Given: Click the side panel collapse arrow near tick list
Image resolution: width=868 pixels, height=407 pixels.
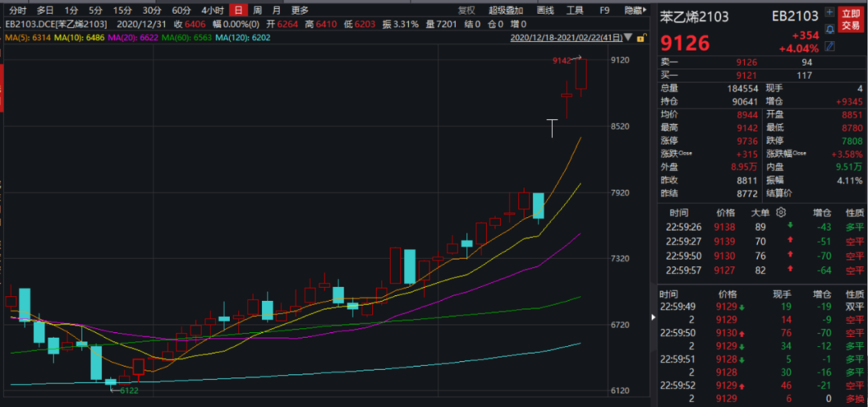Looking at the screenshot, I should (653, 319).
